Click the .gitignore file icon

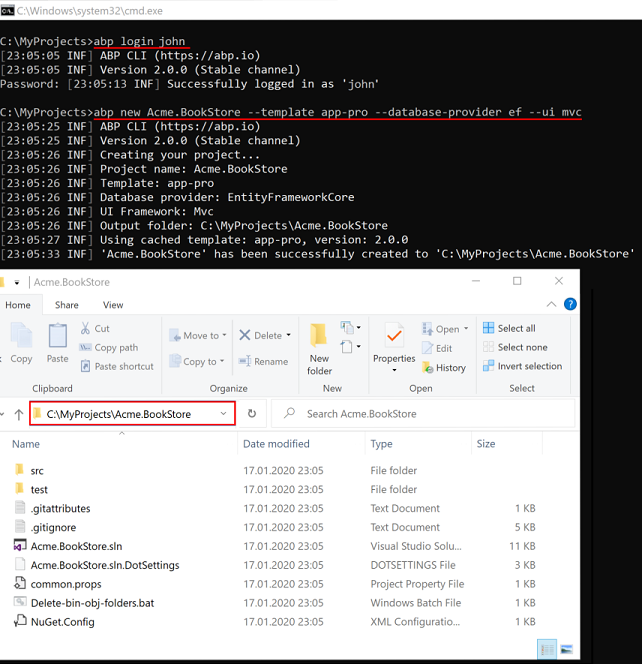[20, 526]
